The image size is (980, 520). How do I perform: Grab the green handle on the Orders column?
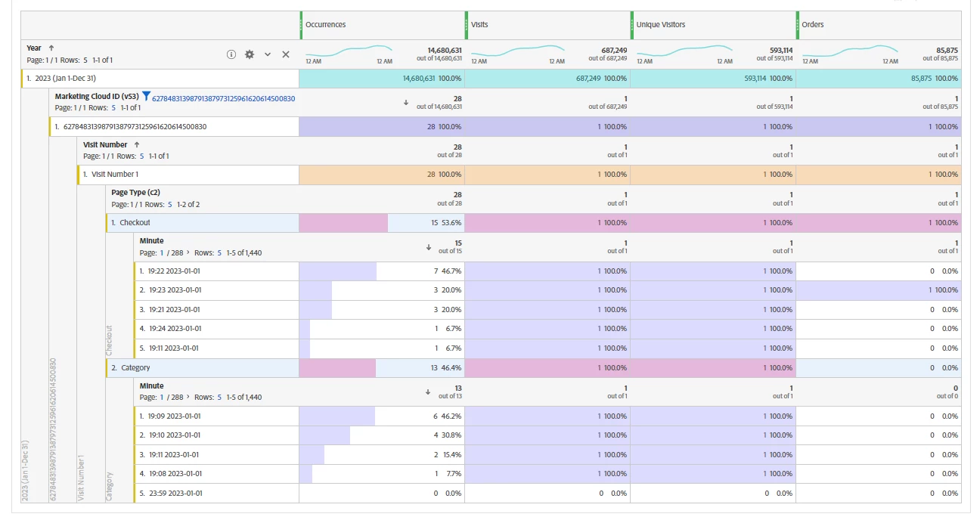798,25
